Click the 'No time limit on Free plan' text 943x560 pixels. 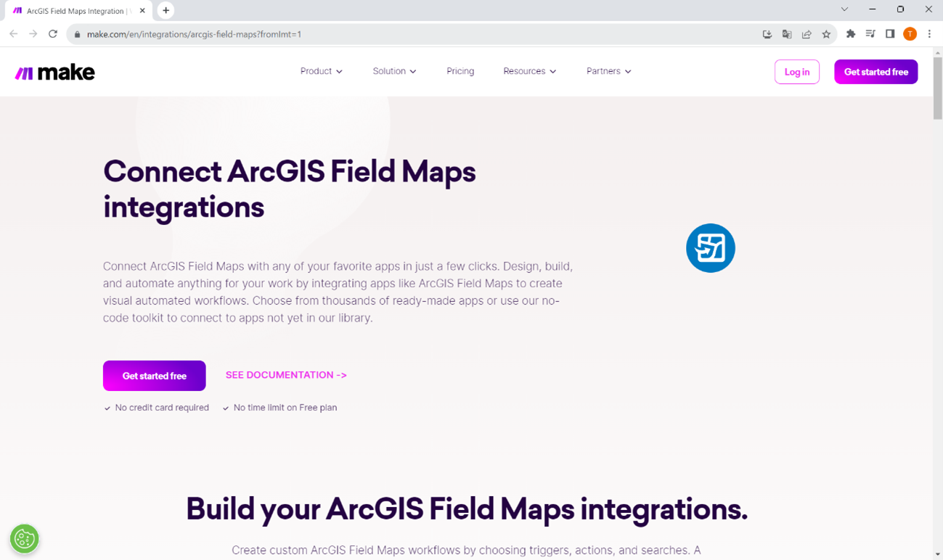point(285,408)
